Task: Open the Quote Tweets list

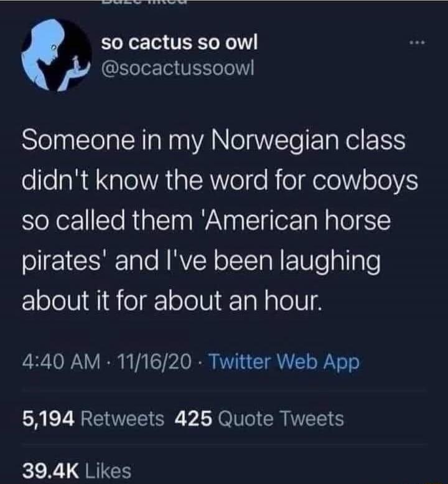Action: (x=279, y=419)
